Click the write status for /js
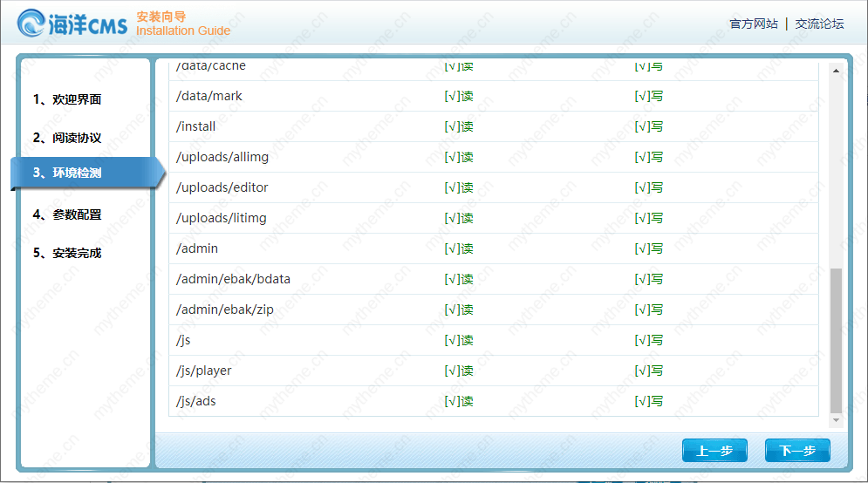868x483 pixels. [x=649, y=340]
